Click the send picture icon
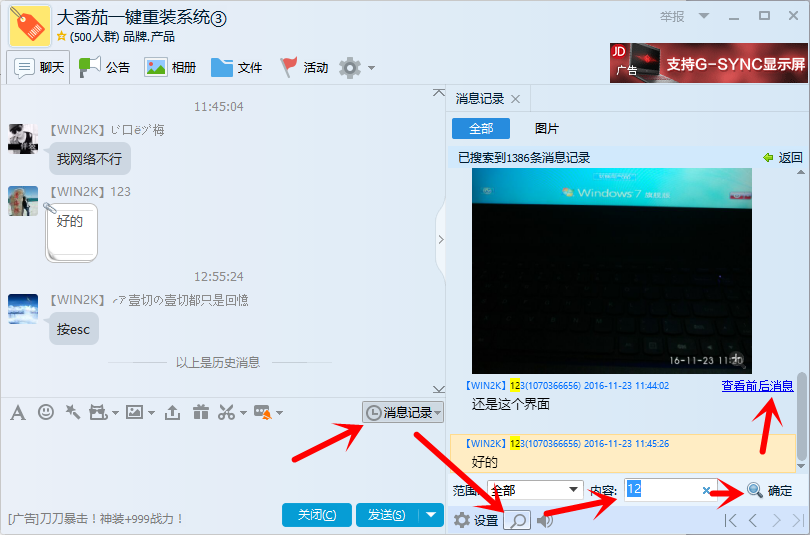Image resolution: width=810 pixels, height=535 pixels. [x=135, y=412]
